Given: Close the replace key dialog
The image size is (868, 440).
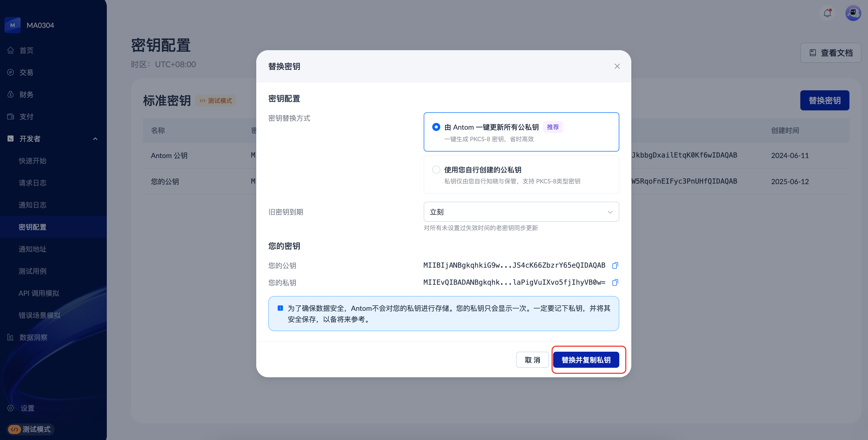Looking at the screenshot, I should [x=617, y=66].
